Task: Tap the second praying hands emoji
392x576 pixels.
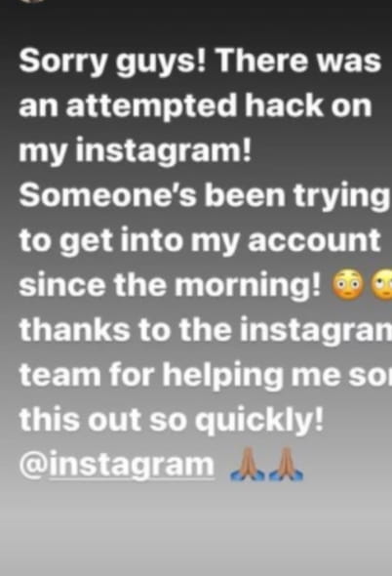Action: point(286,465)
